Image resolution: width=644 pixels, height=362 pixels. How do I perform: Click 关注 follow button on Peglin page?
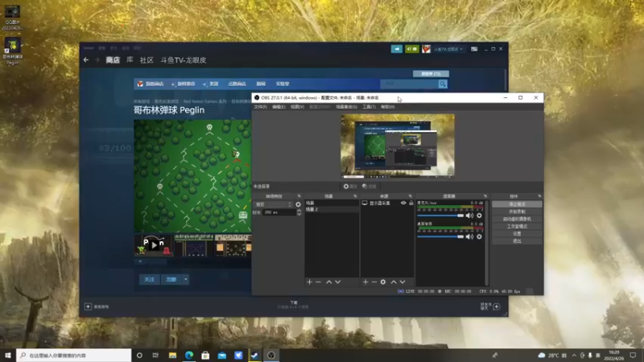click(150, 279)
